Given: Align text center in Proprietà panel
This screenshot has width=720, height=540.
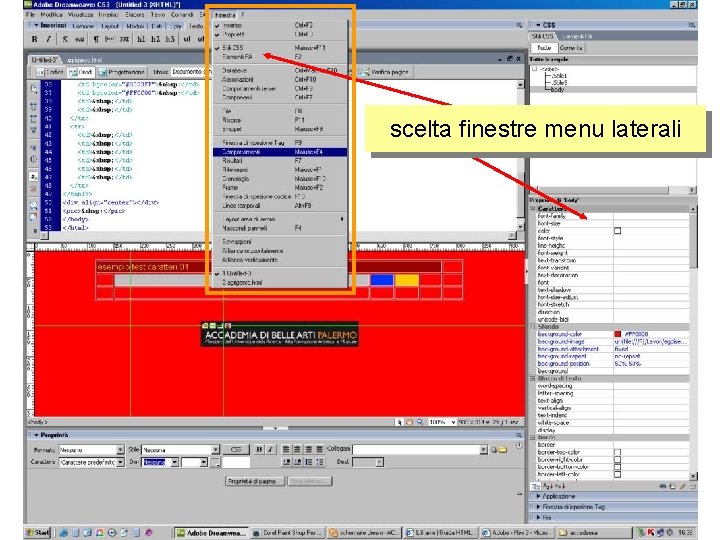Looking at the screenshot, I should tap(297, 450).
